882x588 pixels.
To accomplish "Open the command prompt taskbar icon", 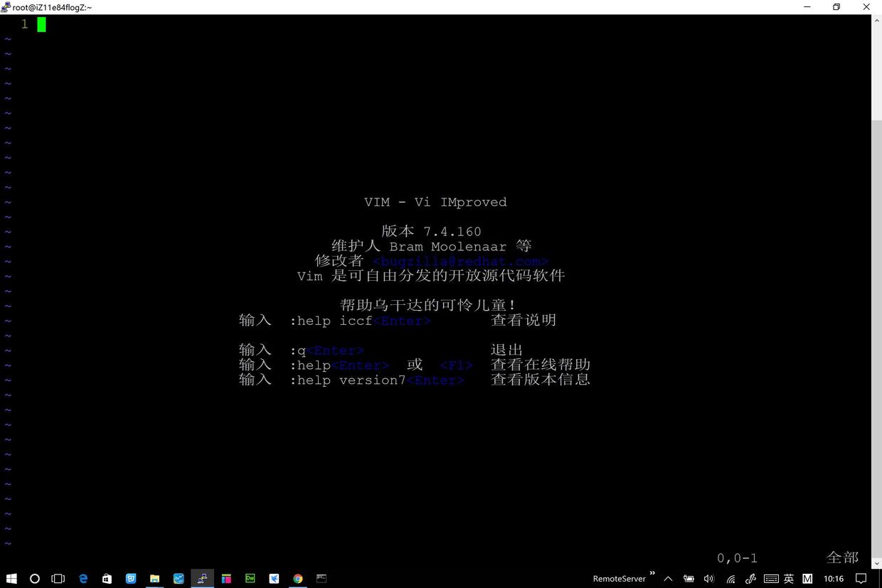I will pyautogui.click(x=322, y=579).
